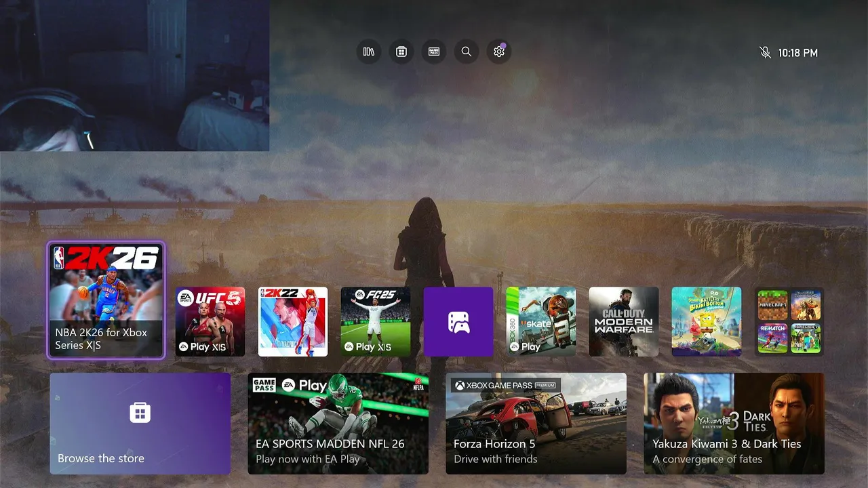Click 'Drive with friends' subtitle
Image resolution: width=868 pixels, height=488 pixels.
[496, 460]
